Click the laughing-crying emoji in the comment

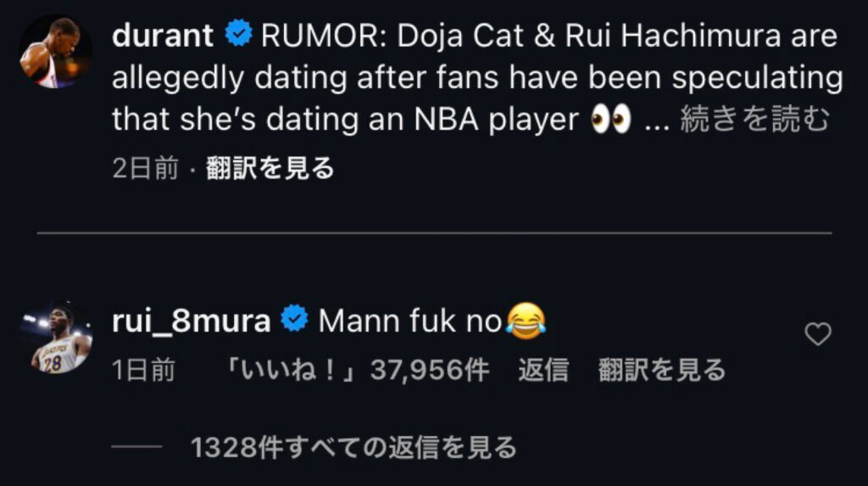tap(526, 321)
